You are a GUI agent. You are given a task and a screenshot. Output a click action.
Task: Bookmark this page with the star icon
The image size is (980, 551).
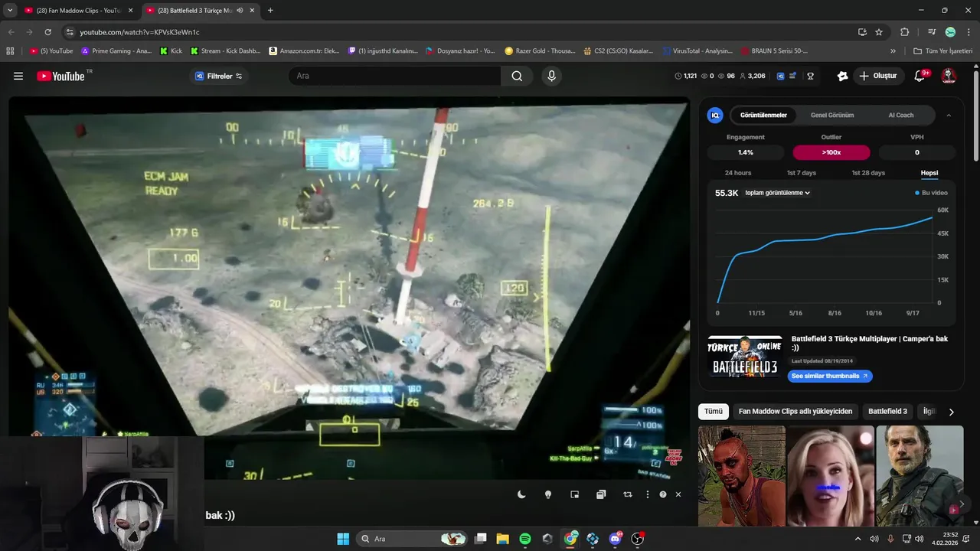pyautogui.click(x=879, y=32)
